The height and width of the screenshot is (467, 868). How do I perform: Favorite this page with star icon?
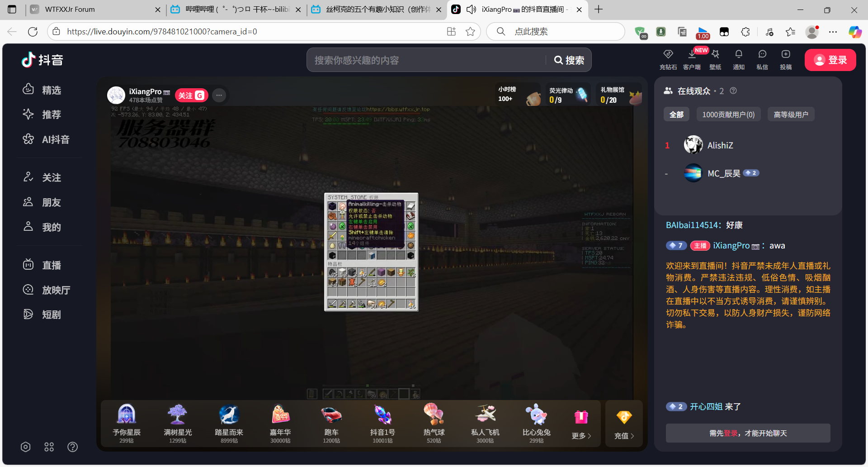pyautogui.click(x=470, y=32)
